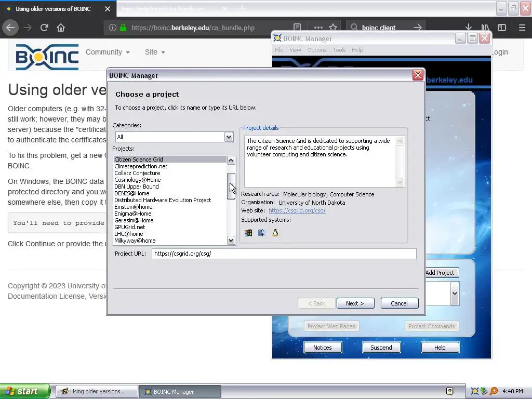The height and width of the screenshot is (399, 532).
Task: Close the Choose a project dialog
Action: pyautogui.click(x=418, y=75)
